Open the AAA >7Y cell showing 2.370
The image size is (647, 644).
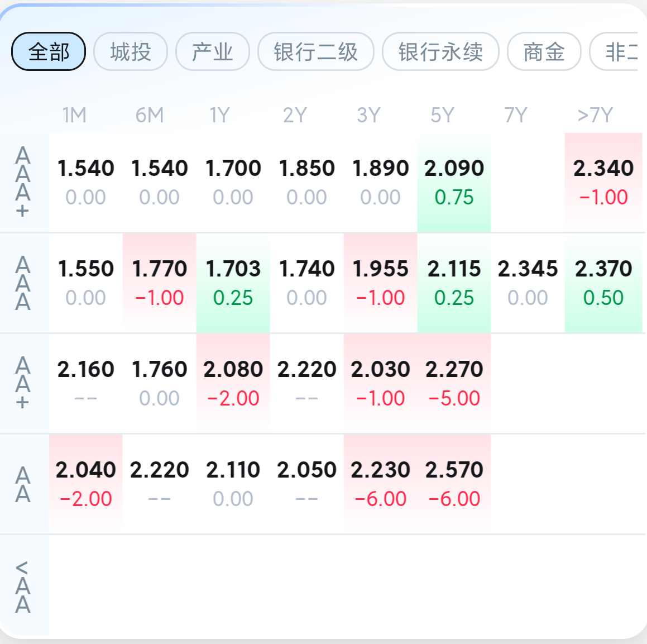click(x=603, y=283)
